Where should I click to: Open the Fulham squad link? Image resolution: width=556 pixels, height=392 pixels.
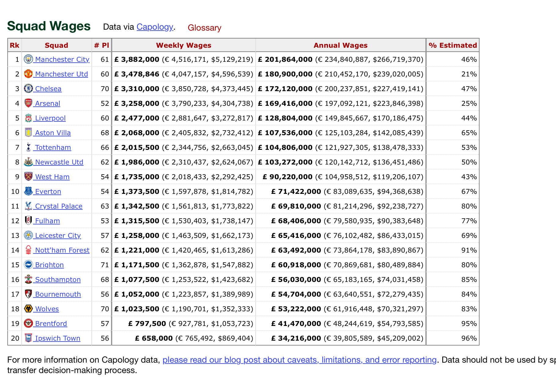47,221
